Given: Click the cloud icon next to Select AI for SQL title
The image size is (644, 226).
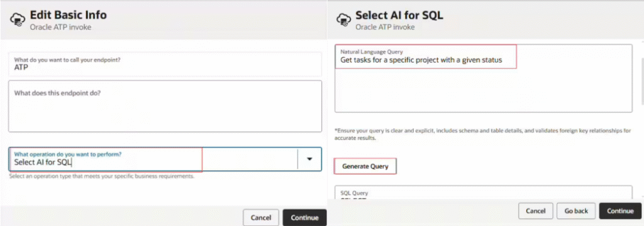Looking at the screenshot, I should tap(343, 20).
